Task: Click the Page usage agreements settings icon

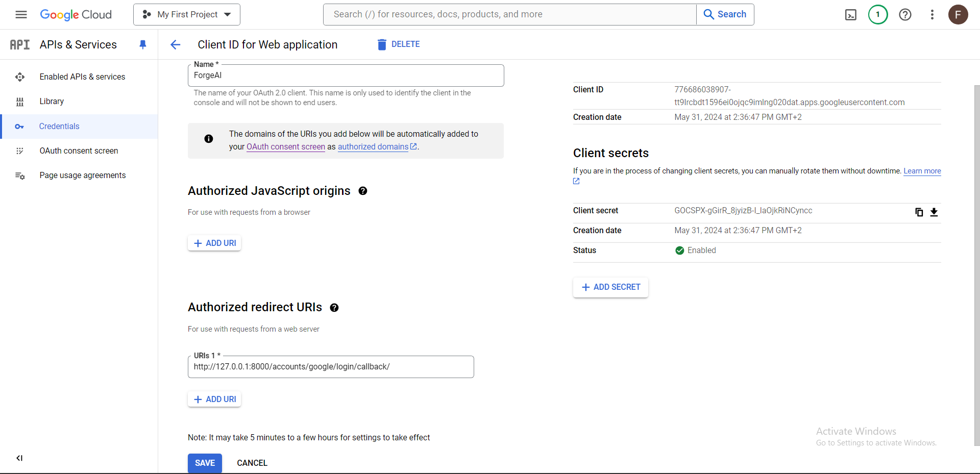Action: pos(20,176)
